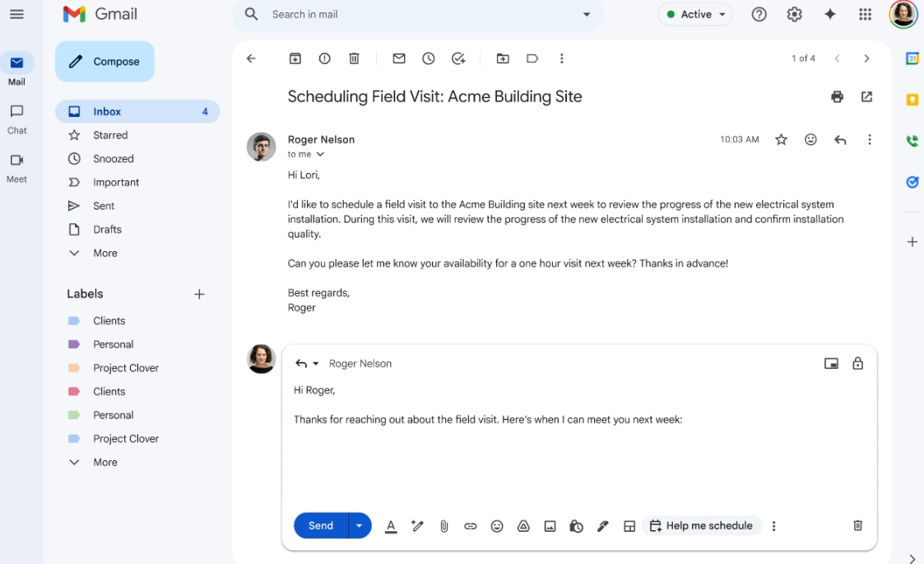Screen dimensions: 924x564
Task: Click the Archive icon in the email toolbar
Action: (x=295, y=58)
